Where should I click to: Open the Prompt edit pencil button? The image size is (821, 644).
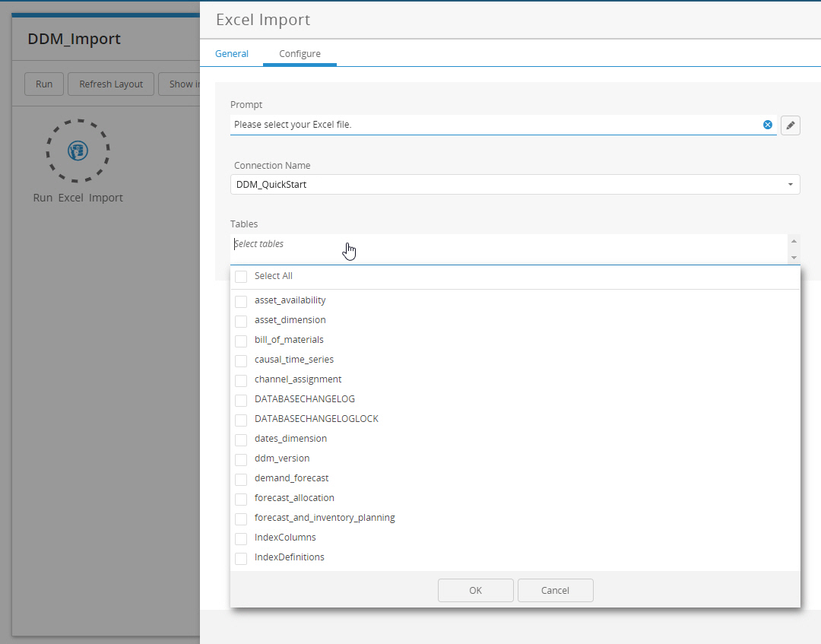790,125
